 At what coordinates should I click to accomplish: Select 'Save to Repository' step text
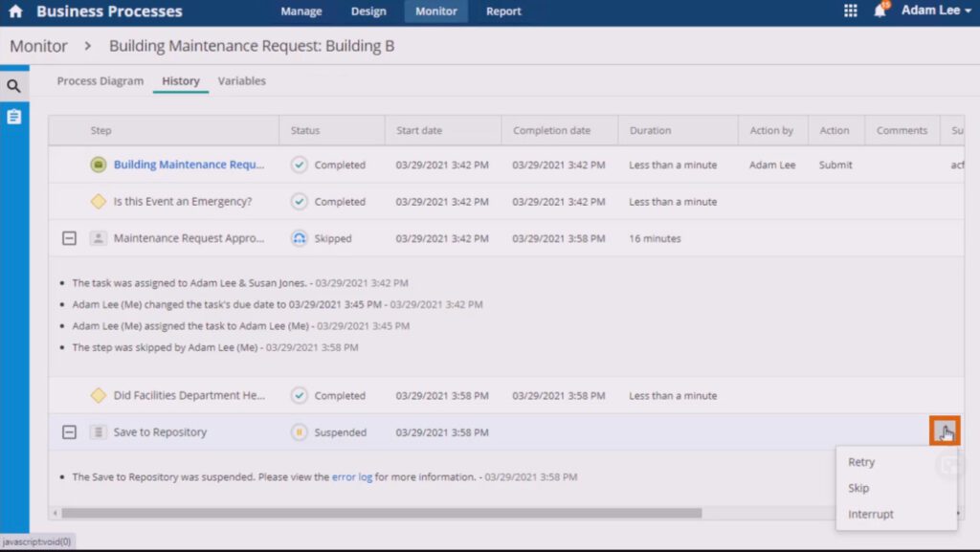click(160, 432)
